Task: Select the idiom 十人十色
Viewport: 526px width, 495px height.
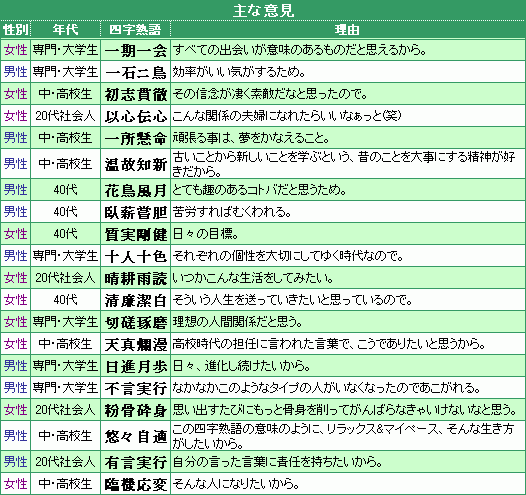Action: pos(136,256)
